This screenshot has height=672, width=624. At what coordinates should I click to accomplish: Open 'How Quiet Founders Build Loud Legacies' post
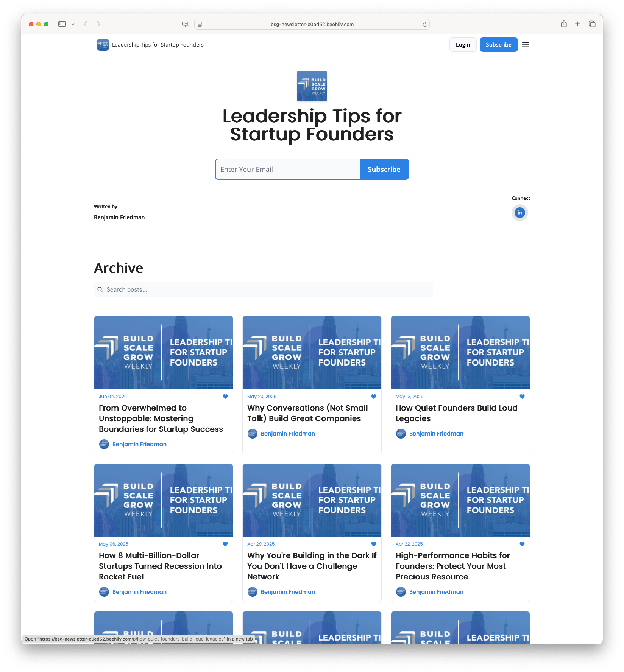(456, 413)
